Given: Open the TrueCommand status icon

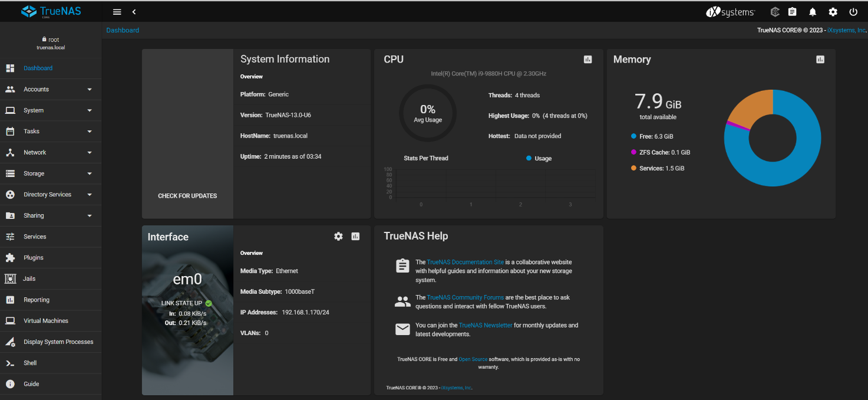Looking at the screenshot, I should [775, 12].
